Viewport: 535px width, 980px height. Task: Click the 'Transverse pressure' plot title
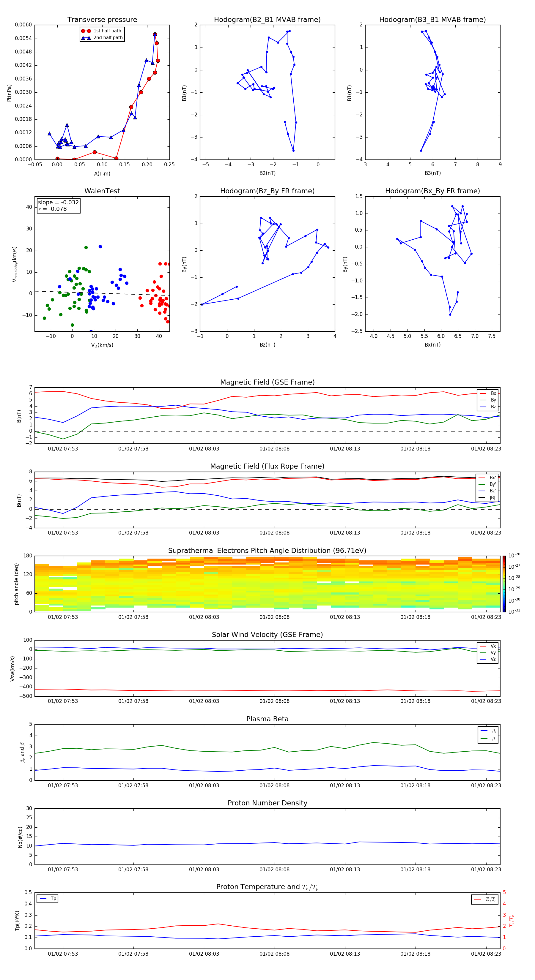pyautogui.click(x=102, y=19)
